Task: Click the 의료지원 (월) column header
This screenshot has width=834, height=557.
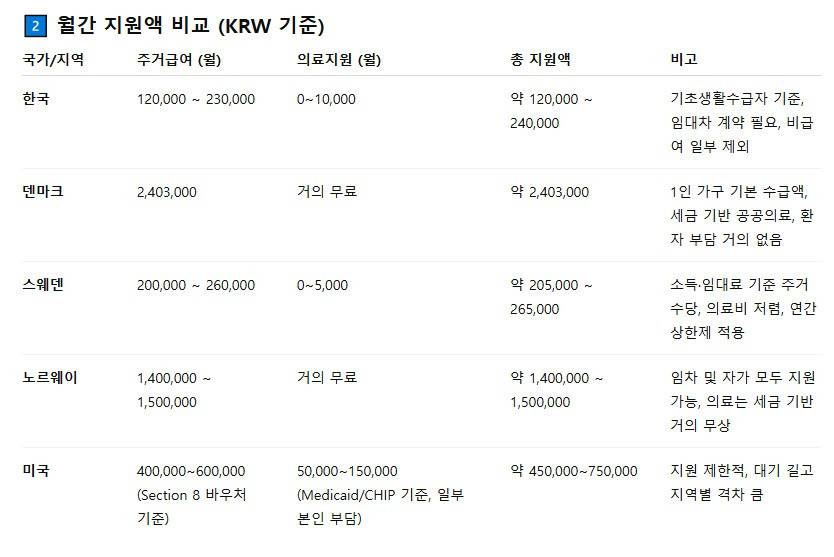Action: pyautogui.click(x=339, y=59)
